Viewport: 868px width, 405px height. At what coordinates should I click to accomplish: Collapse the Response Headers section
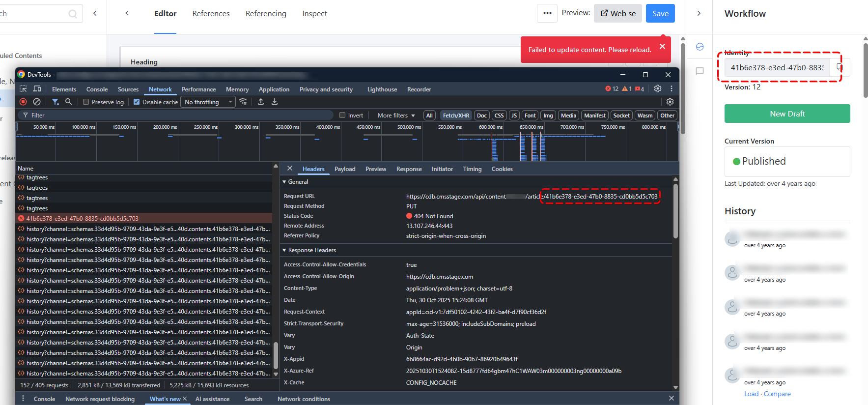(x=284, y=250)
